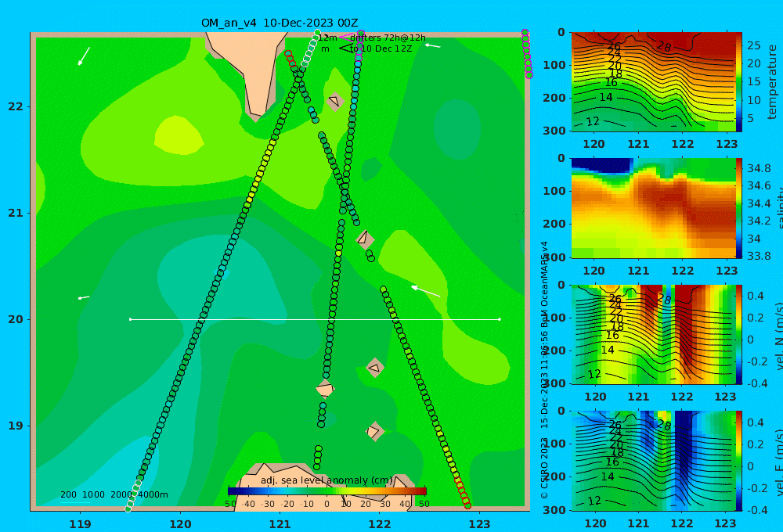Click the latitude 22 tick label
The width and height of the screenshot is (783, 532).
tap(16, 106)
